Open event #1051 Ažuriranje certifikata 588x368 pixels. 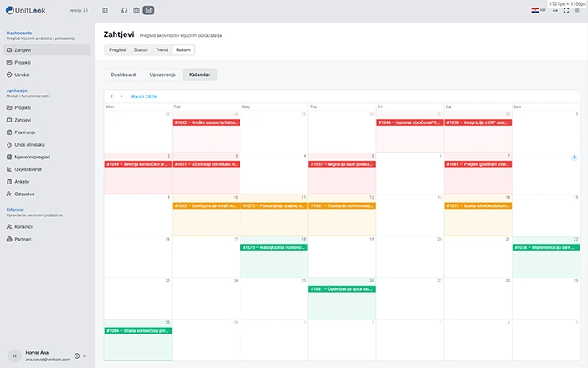coord(206,164)
